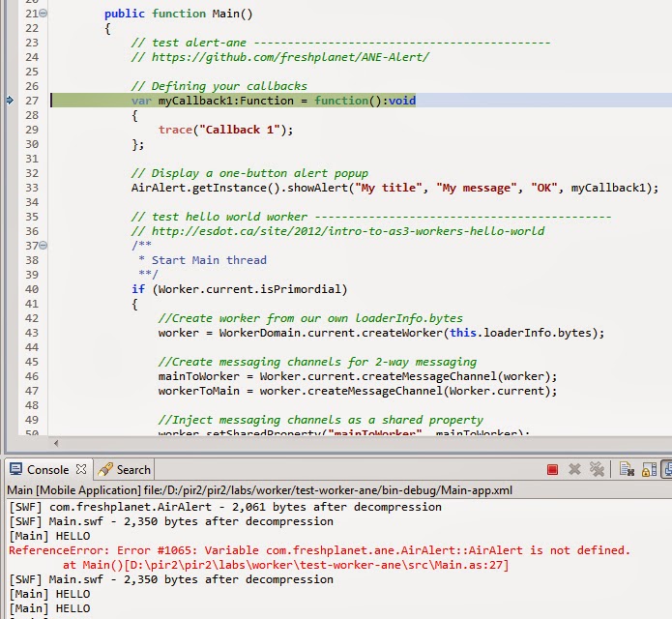Remove all terminated launches with the double X

pyautogui.click(x=597, y=469)
